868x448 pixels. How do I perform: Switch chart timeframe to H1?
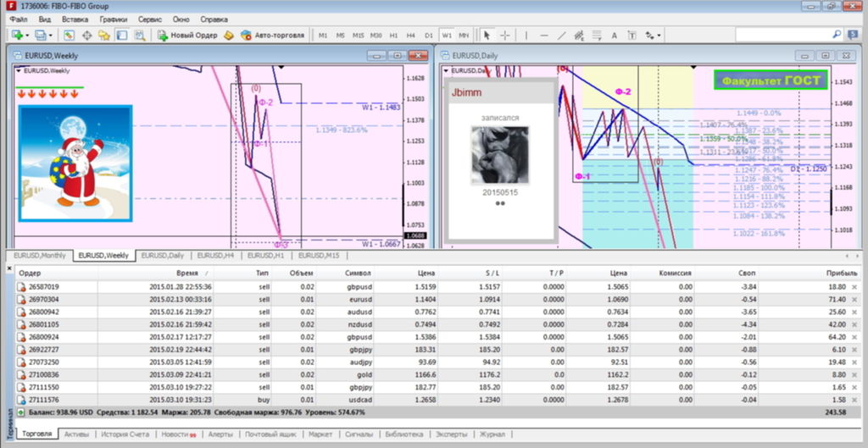click(393, 36)
